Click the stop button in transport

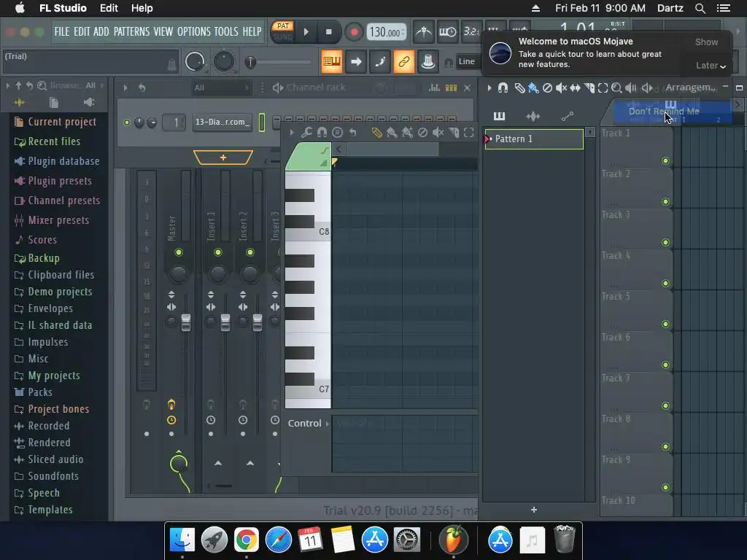point(328,32)
